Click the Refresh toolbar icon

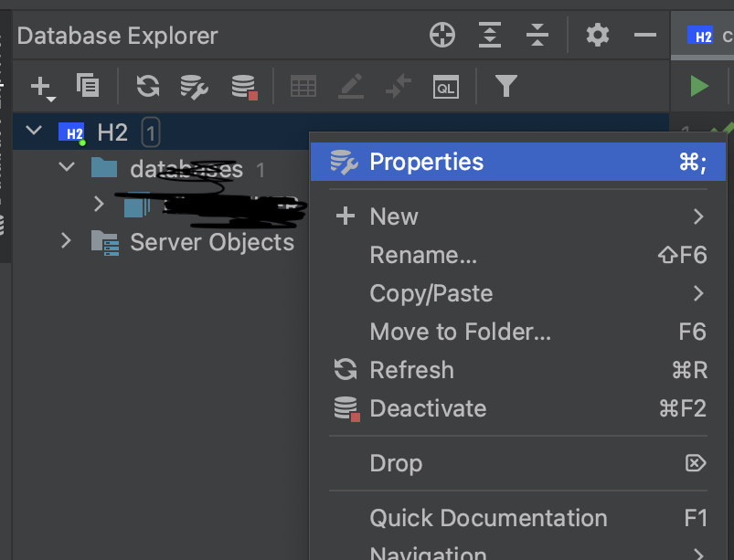[148, 86]
